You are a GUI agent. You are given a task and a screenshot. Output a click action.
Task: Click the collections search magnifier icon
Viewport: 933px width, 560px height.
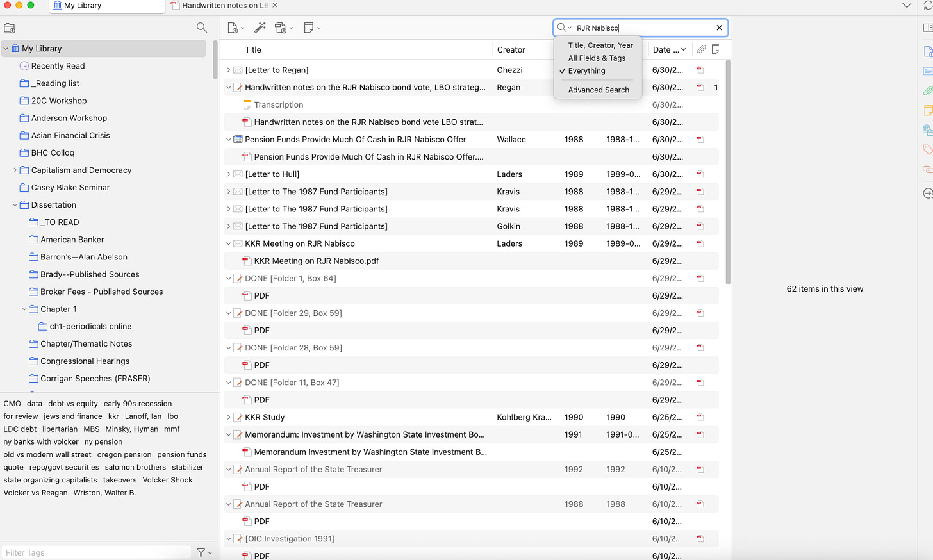pyautogui.click(x=201, y=28)
